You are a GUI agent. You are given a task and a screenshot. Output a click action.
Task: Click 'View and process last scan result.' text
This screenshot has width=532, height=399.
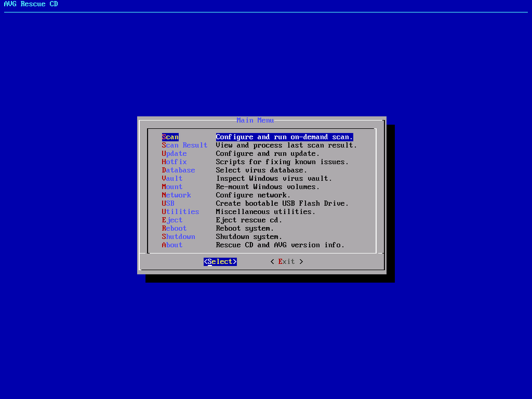286,145
